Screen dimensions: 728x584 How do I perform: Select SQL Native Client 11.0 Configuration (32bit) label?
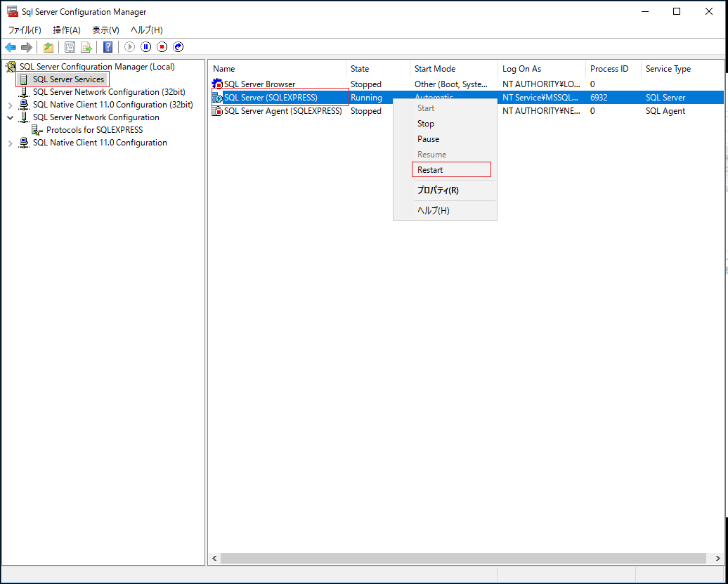coord(113,105)
